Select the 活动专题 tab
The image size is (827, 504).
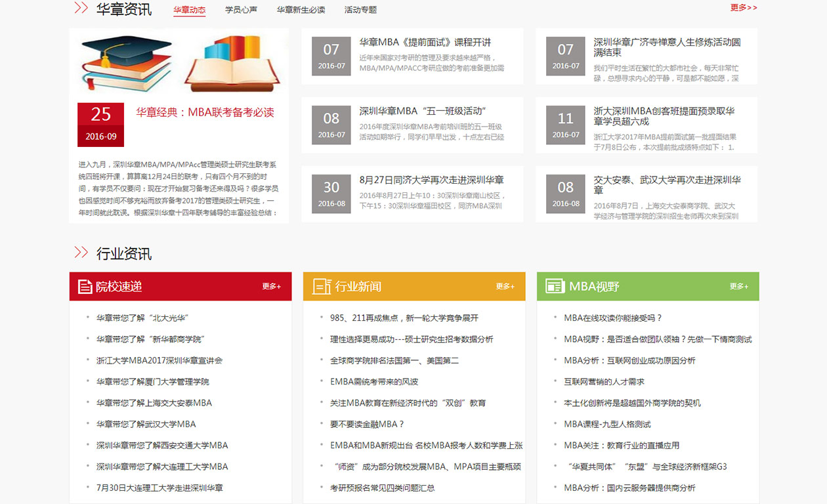(360, 10)
